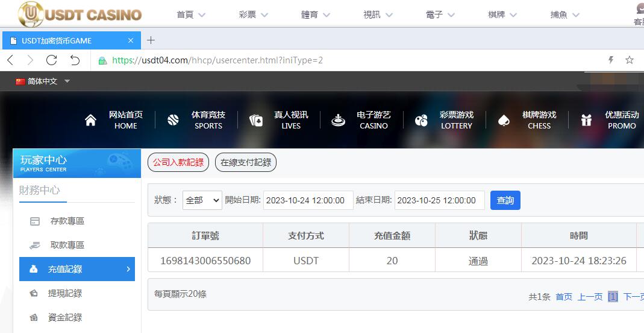Click the roulette icon beside 电子游艺
Screen dimensions: 644x333
coord(339,120)
